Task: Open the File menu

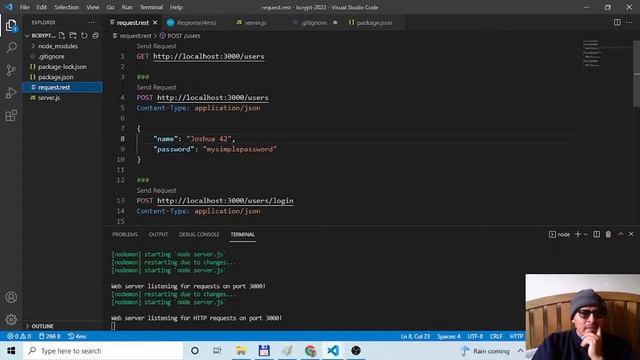Action: pyautogui.click(x=24, y=7)
